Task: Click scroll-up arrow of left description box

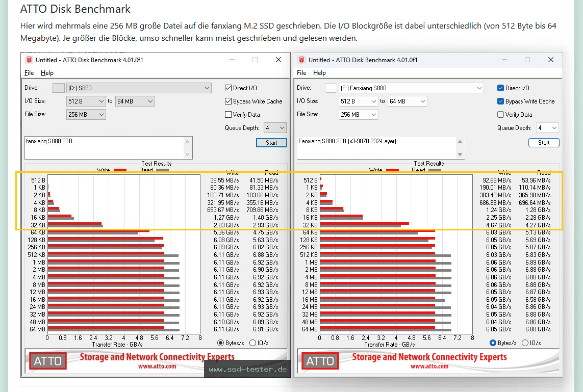Action: [187, 142]
